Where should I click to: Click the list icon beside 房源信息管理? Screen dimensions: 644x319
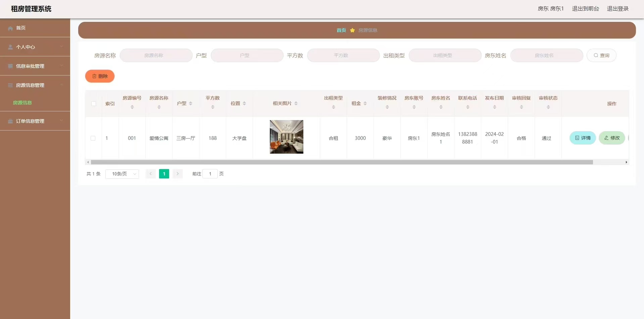point(10,86)
